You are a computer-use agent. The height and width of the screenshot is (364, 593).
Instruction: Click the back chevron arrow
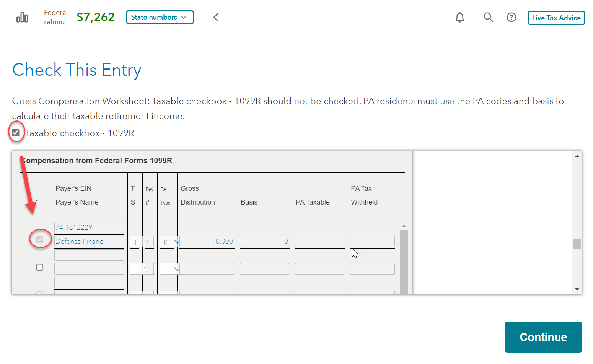(216, 17)
